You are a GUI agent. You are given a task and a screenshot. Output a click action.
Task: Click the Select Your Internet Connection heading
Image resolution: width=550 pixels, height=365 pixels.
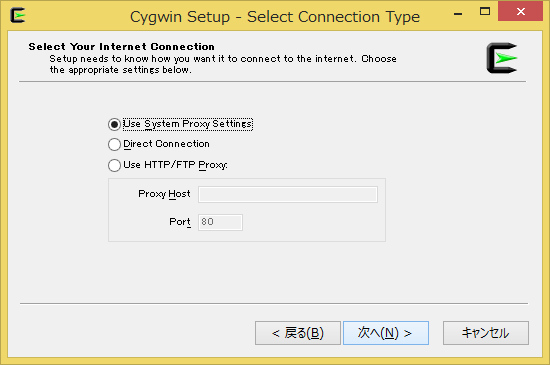point(121,47)
